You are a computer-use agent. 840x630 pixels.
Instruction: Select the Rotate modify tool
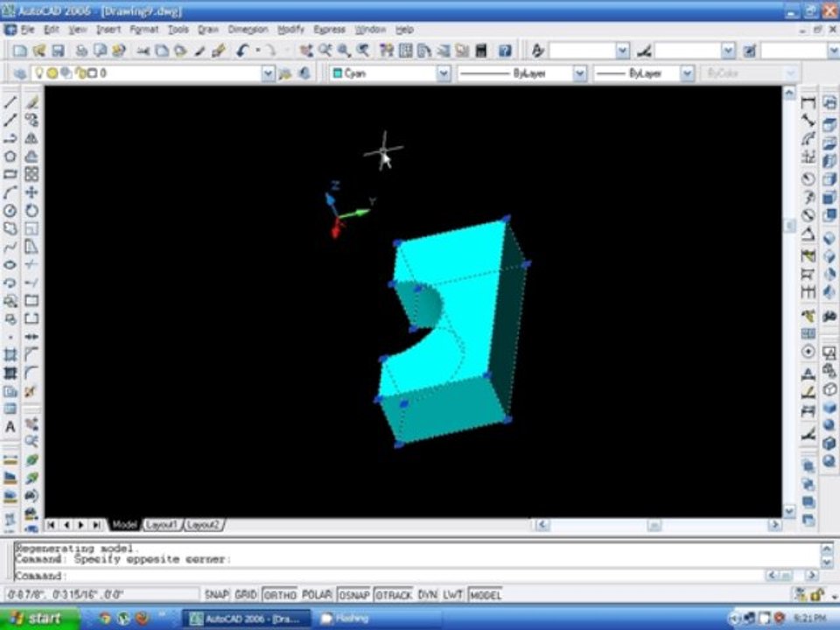(31, 211)
